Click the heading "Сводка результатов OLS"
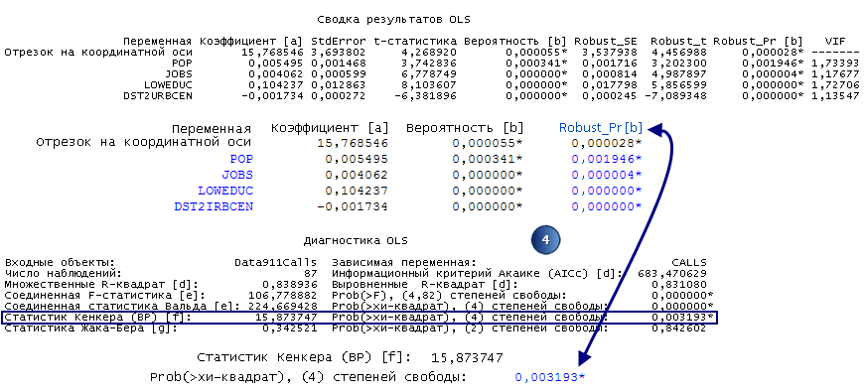Viewport: 868px width, 392px height. [x=393, y=19]
